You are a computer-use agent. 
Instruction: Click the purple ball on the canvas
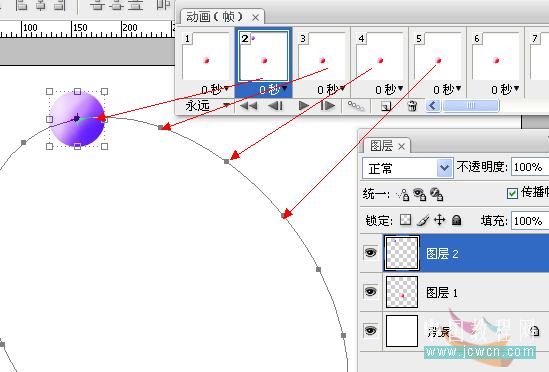point(77,119)
